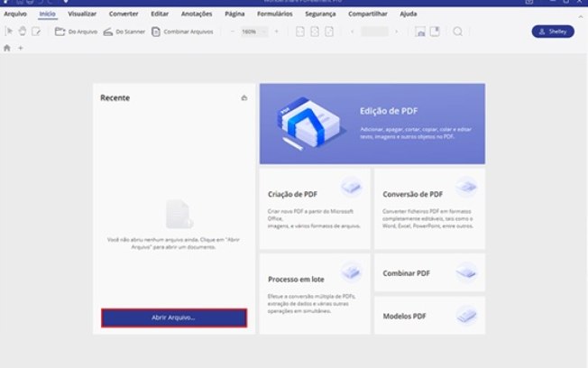The width and height of the screenshot is (588, 368).
Task: Select the arrow pointer tool in toolbar
Action: (9, 32)
